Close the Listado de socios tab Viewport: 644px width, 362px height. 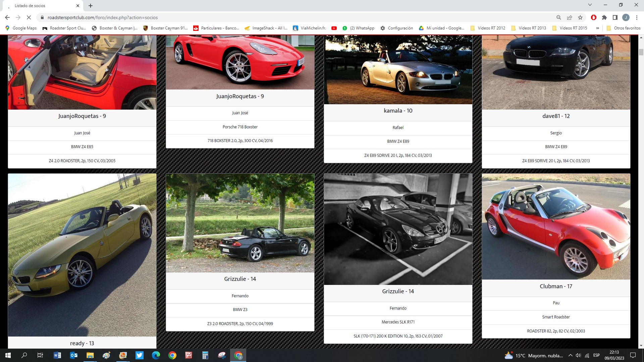(x=78, y=6)
